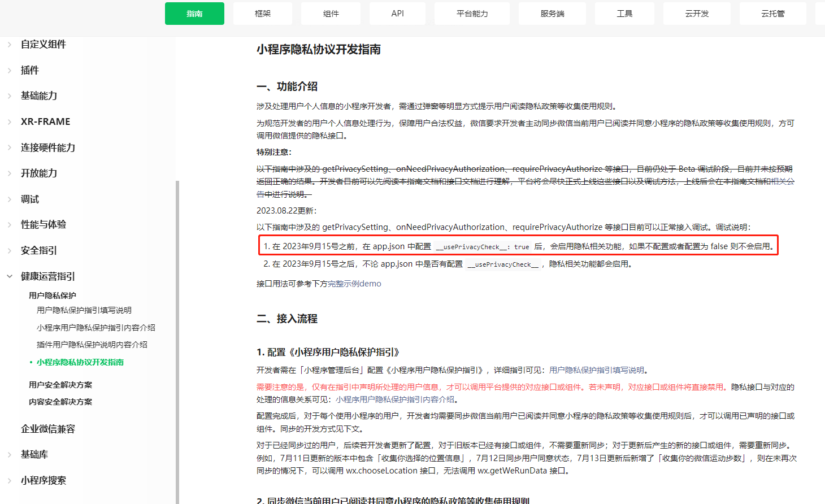825x504 pixels.
Task: Expand chevron beside 基础能力
Action: [x=10, y=95]
